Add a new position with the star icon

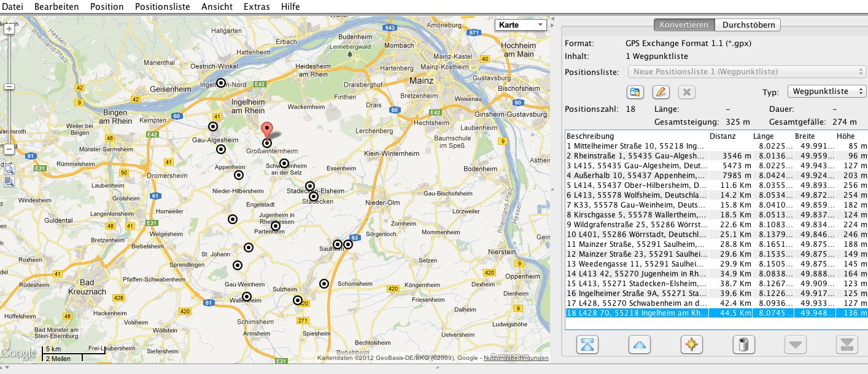[692, 345]
